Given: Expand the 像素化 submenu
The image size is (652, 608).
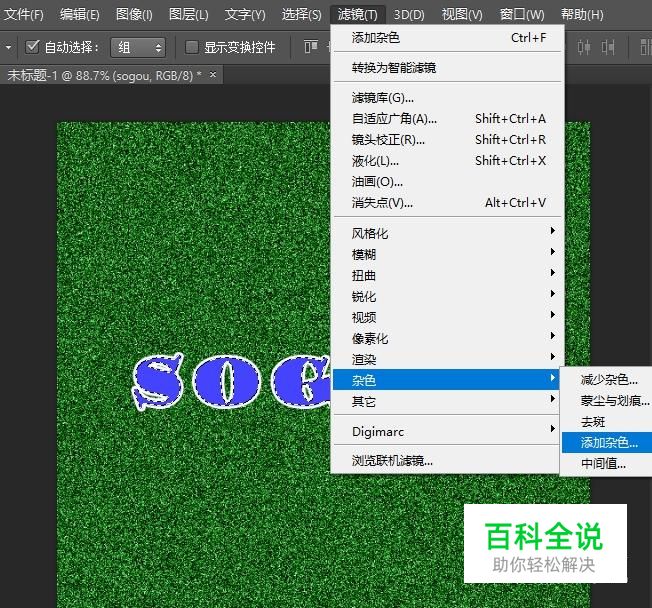Looking at the screenshot, I should 447,338.
